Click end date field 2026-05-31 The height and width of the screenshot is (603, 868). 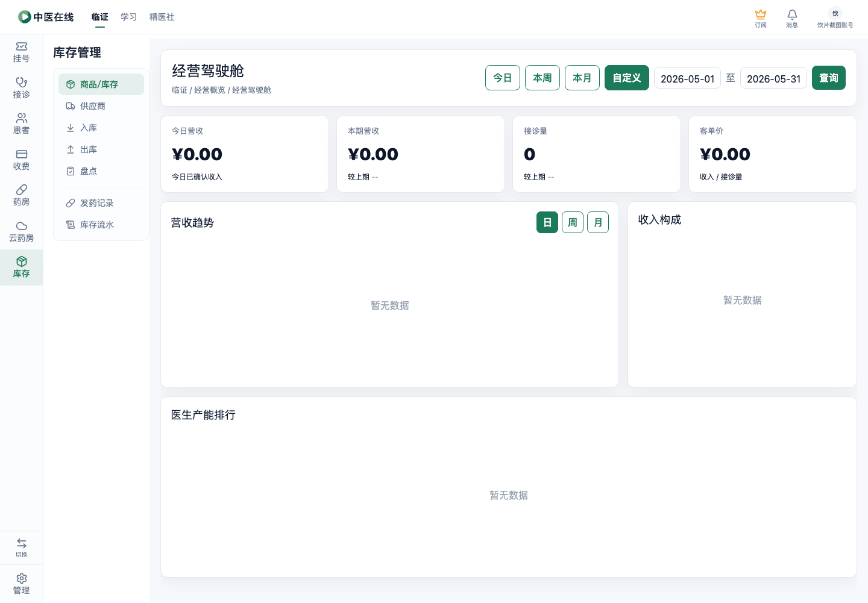[x=773, y=78]
